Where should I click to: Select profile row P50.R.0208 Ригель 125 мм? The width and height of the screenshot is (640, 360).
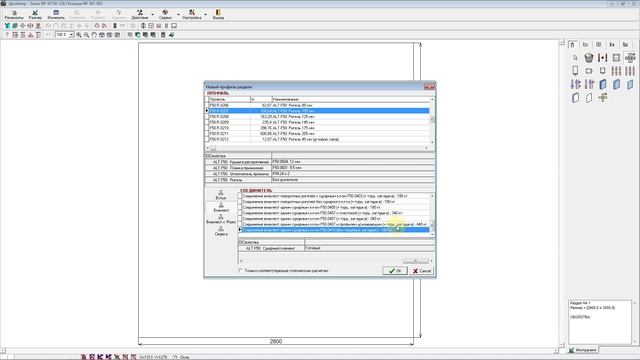[x=319, y=117]
